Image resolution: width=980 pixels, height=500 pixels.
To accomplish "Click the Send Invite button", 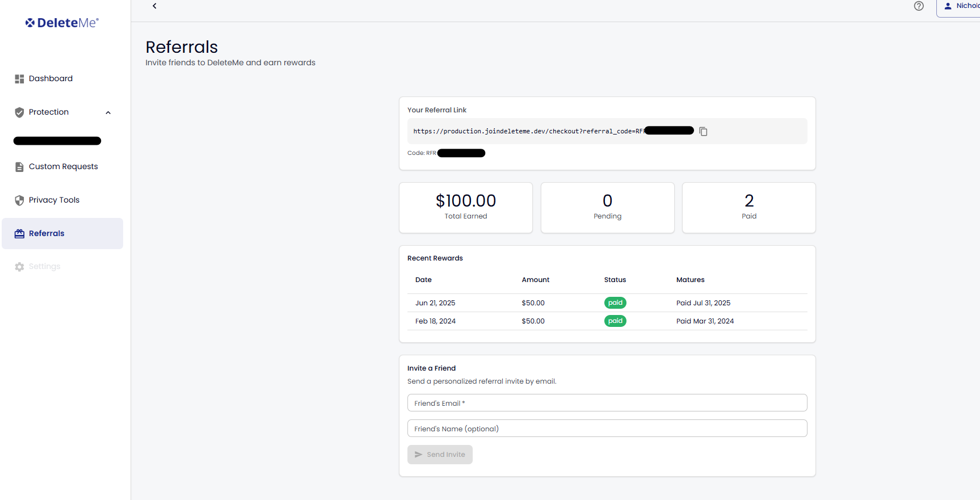I will point(440,455).
